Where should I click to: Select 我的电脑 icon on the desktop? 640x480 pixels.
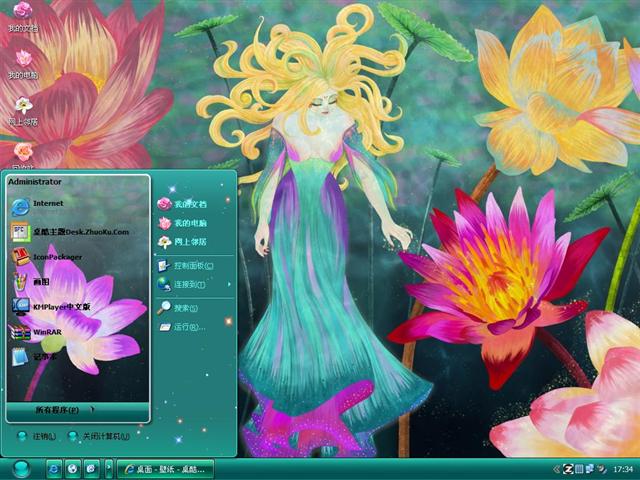(x=23, y=62)
